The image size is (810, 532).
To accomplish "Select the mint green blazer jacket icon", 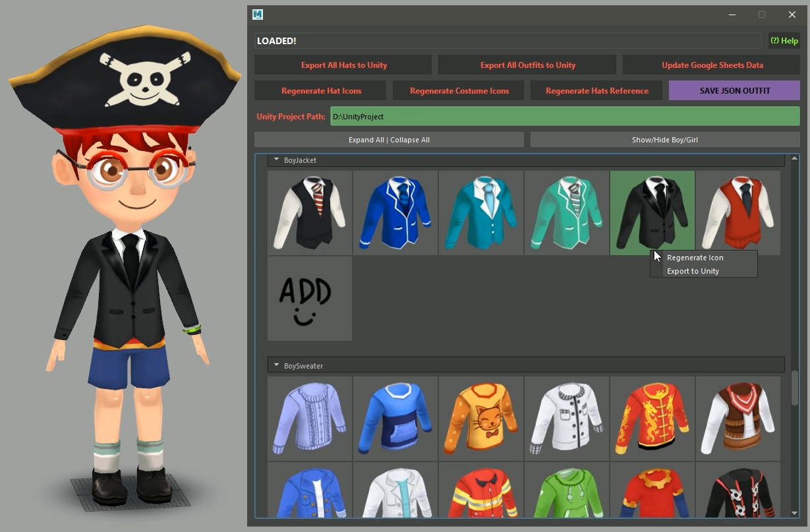I will point(567,213).
